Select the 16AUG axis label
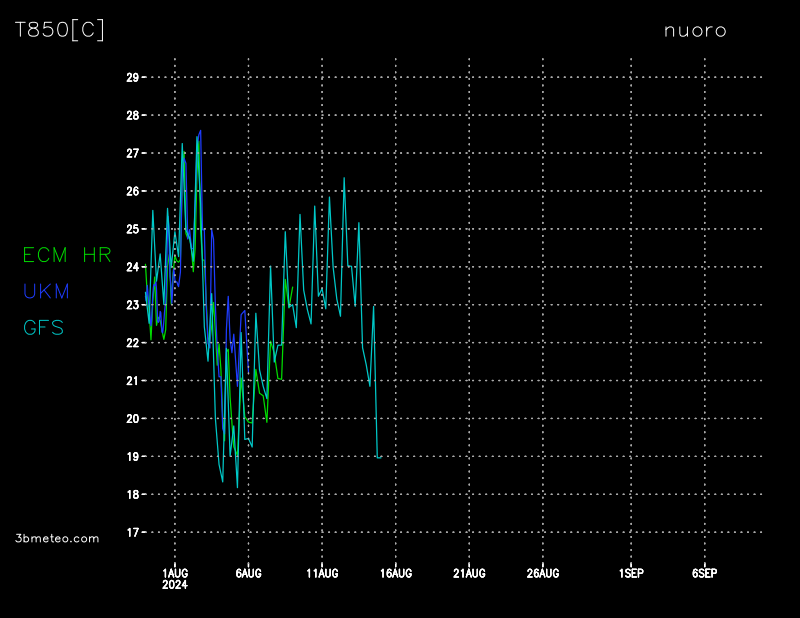Image resolution: width=800 pixels, height=618 pixels. (396, 573)
